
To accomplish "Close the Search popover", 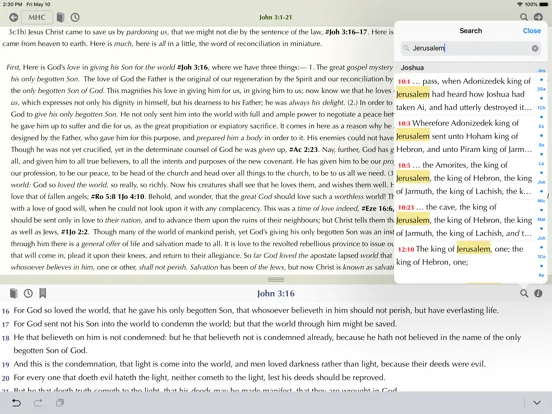I will pos(532,31).
